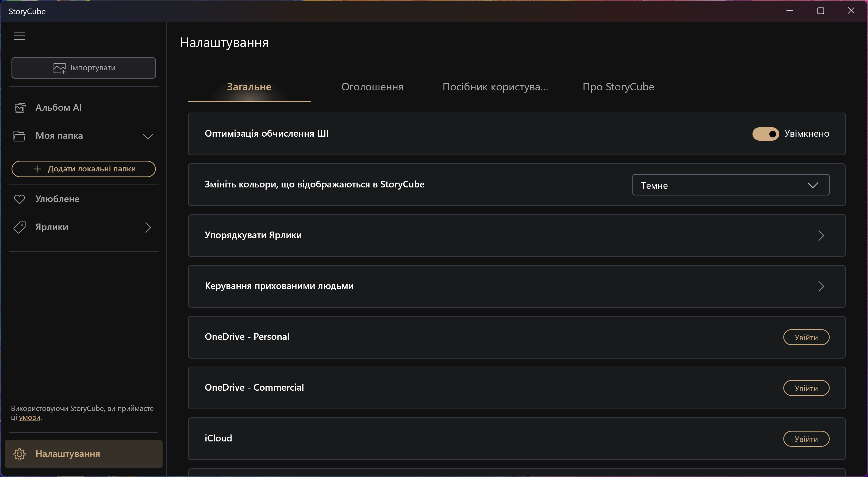Click Увійти button for iCloud
The width and height of the screenshot is (868, 477).
pos(806,439)
